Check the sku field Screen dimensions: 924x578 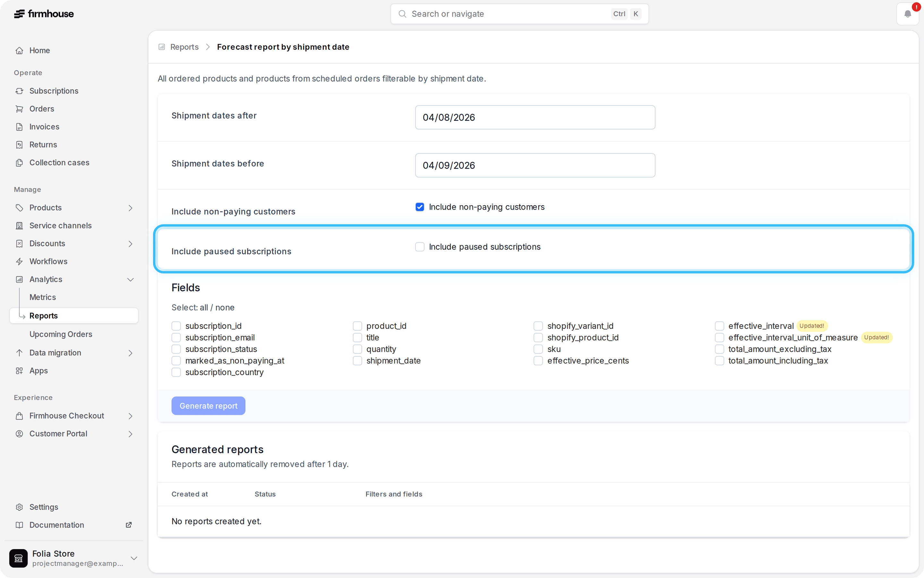pyautogui.click(x=538, y=350)
